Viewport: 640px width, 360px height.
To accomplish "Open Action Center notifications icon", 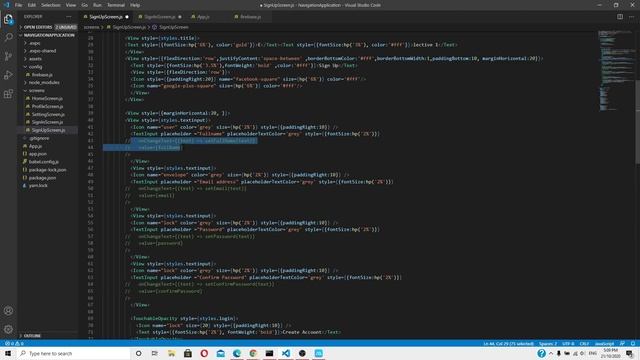I will 630,353.
